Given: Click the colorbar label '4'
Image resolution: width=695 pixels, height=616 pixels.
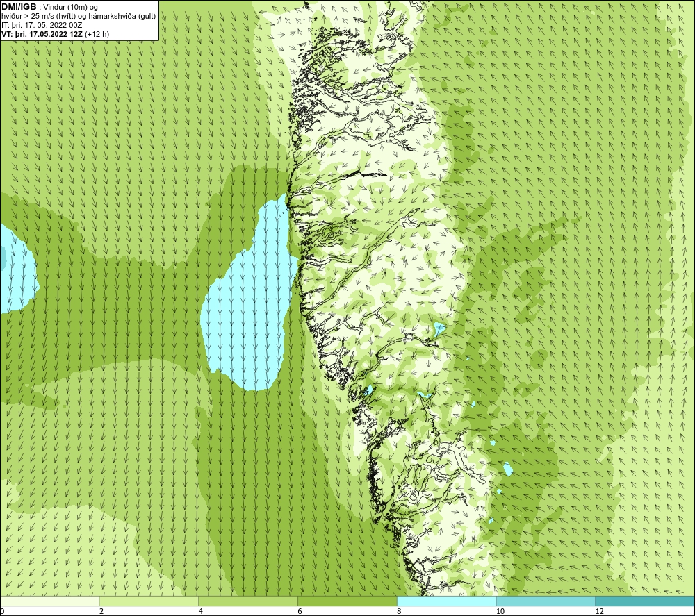Looking at the screenshot, I should click(201, 611).
